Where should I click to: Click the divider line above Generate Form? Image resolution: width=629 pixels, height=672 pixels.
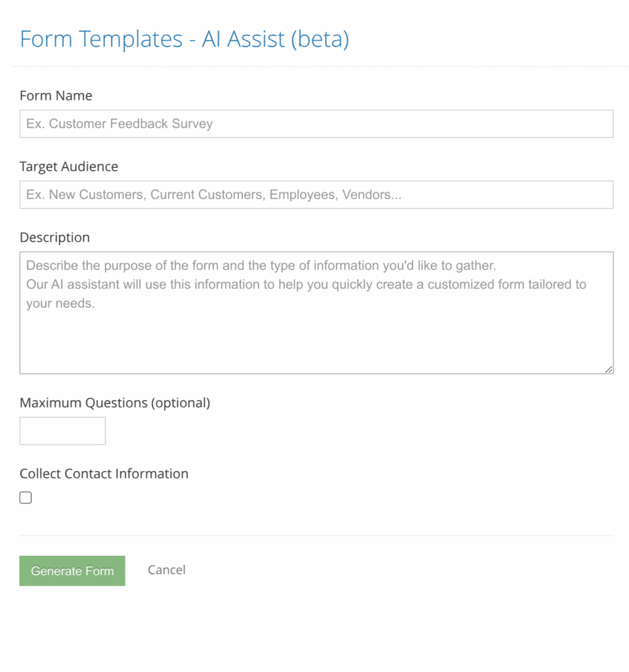(x=316, y=535)
